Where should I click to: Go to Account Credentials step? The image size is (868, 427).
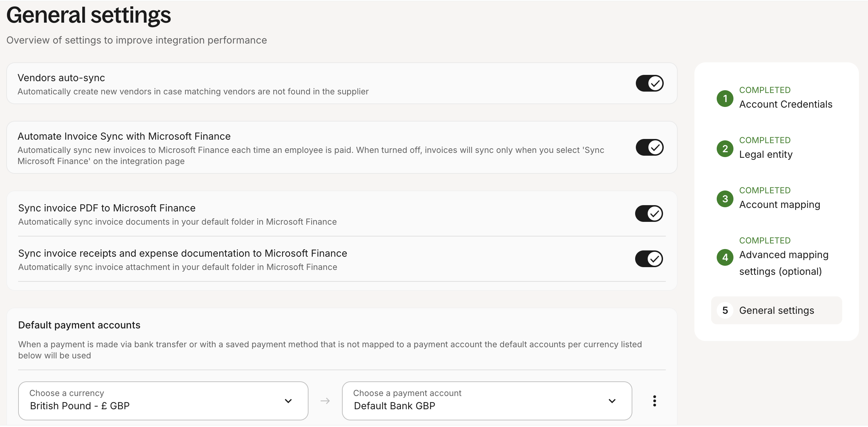coord(786,104)
